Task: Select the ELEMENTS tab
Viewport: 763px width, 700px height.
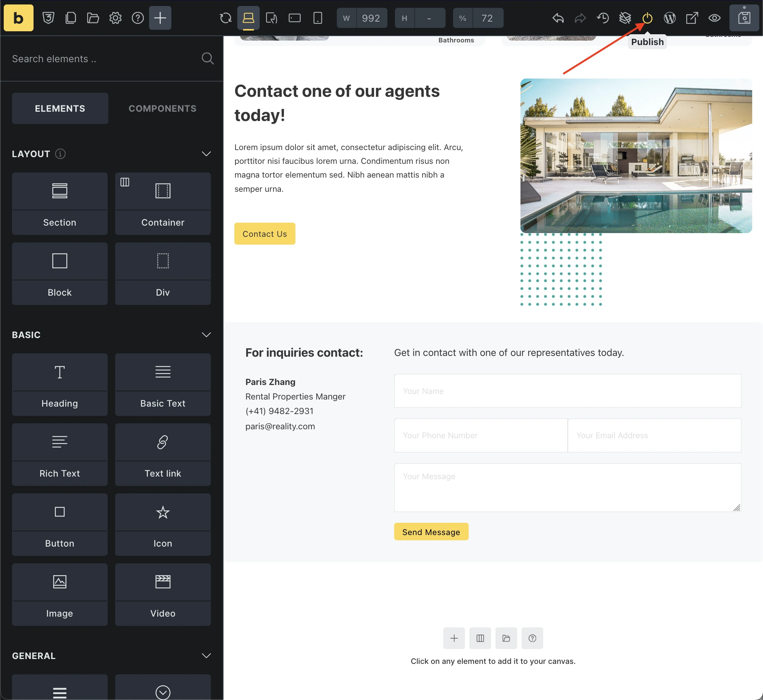Action: 60,108
